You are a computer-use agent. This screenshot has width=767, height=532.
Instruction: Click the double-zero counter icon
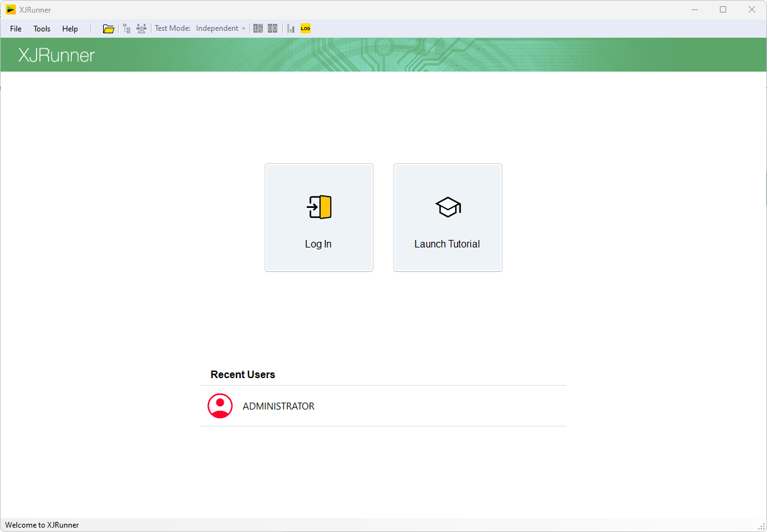pyautogui.click(x=272, y=28)
